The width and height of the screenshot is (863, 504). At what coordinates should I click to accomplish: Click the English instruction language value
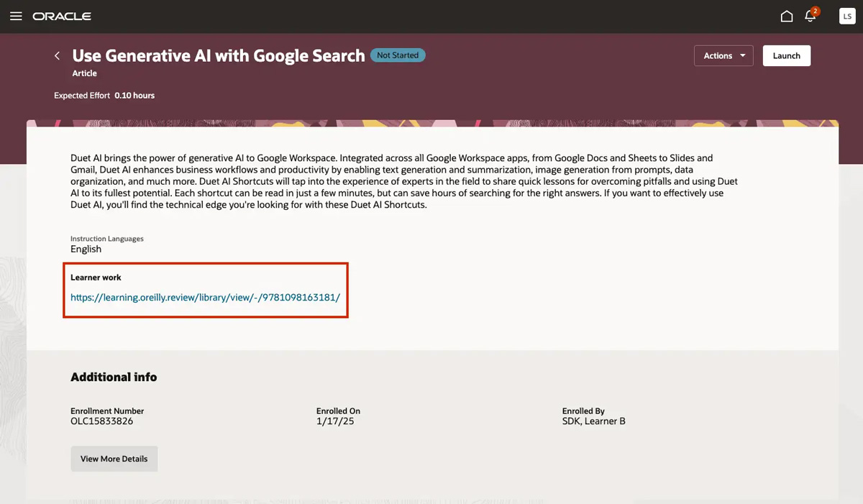point(86,249)
